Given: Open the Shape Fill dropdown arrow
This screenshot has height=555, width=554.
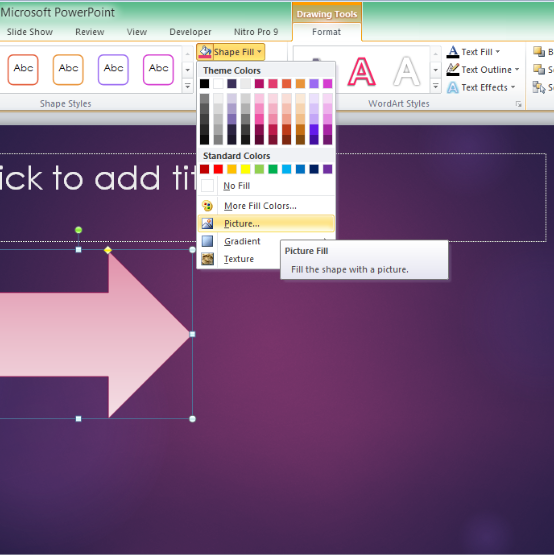Looking at the screenshot, I should pyautogui.click(x=259, y=52).
